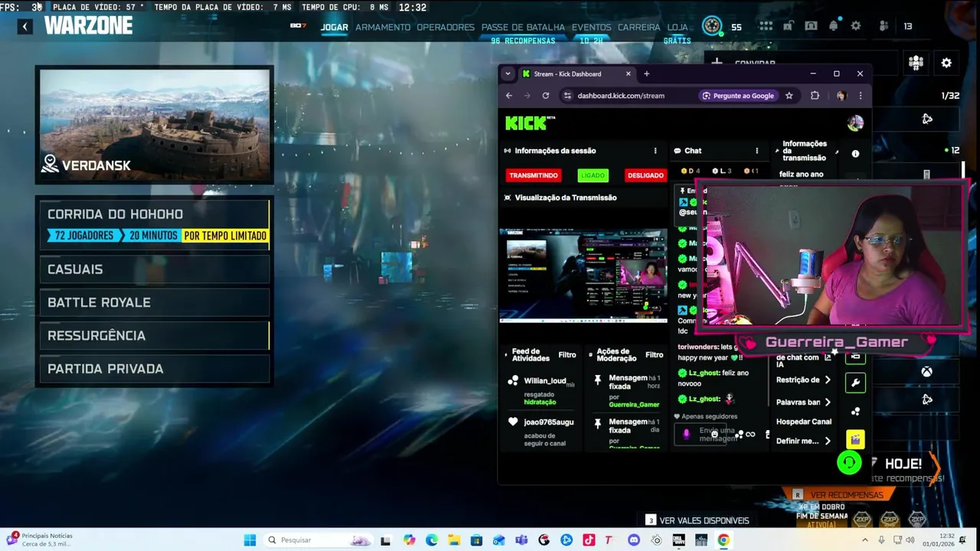The height and width of the screenshot is (551, 980).
Task: Open the OPERADORES tab
Action: (x=446, y=27)
